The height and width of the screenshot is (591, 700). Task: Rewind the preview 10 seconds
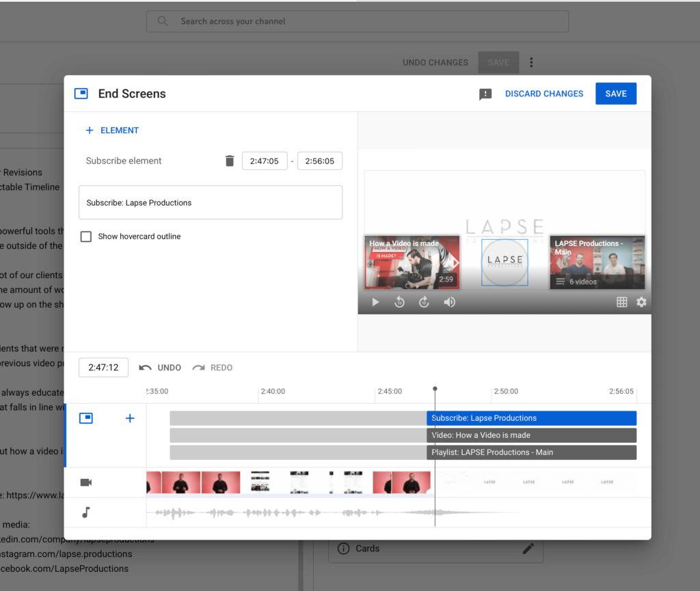[399, 302]
